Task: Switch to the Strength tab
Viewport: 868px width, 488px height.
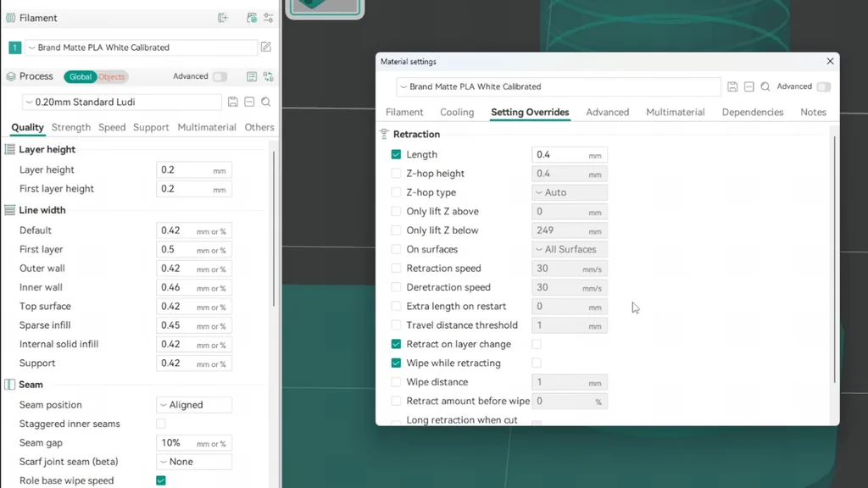Action: [71, 127]
